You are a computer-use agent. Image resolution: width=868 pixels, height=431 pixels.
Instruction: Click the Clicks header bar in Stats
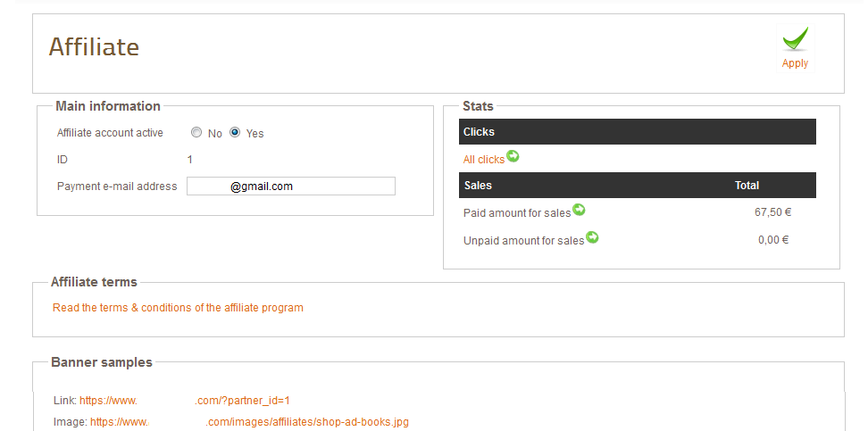point(637,132)
